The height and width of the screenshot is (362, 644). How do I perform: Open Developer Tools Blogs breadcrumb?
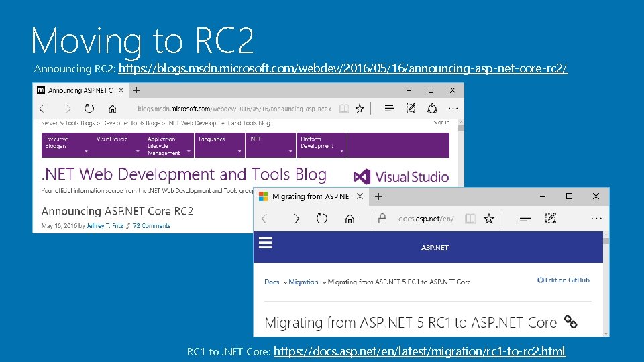[131, 123]
